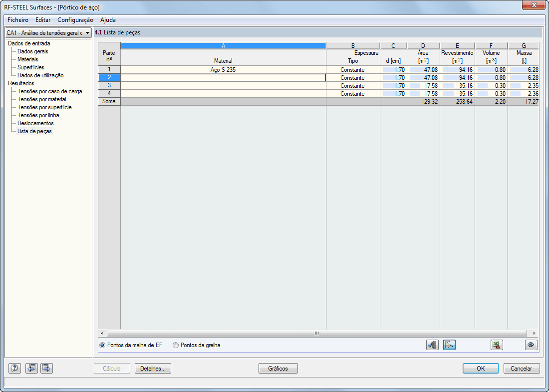This screenshot has height=392, width=549.
Task: Click the 35.16 coating cell in row 3
Action: (x=457, y=85)
